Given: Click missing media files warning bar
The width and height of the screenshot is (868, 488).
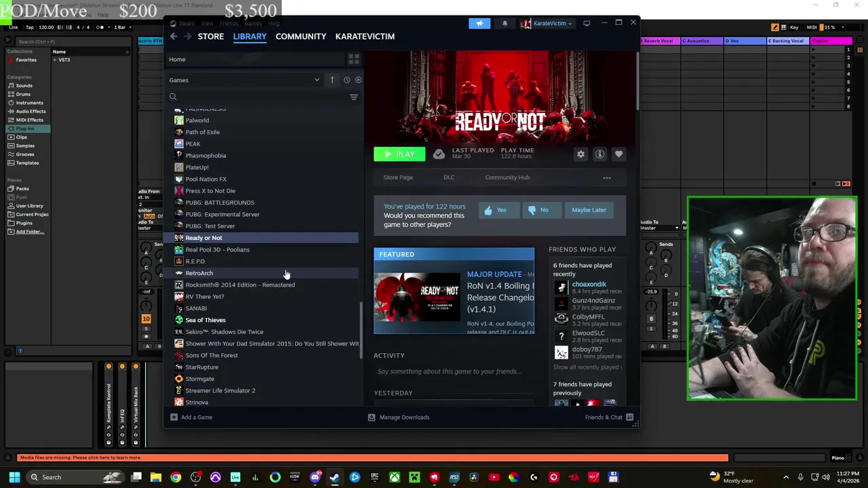Looking at the screenshot, I should click(373, 457).
